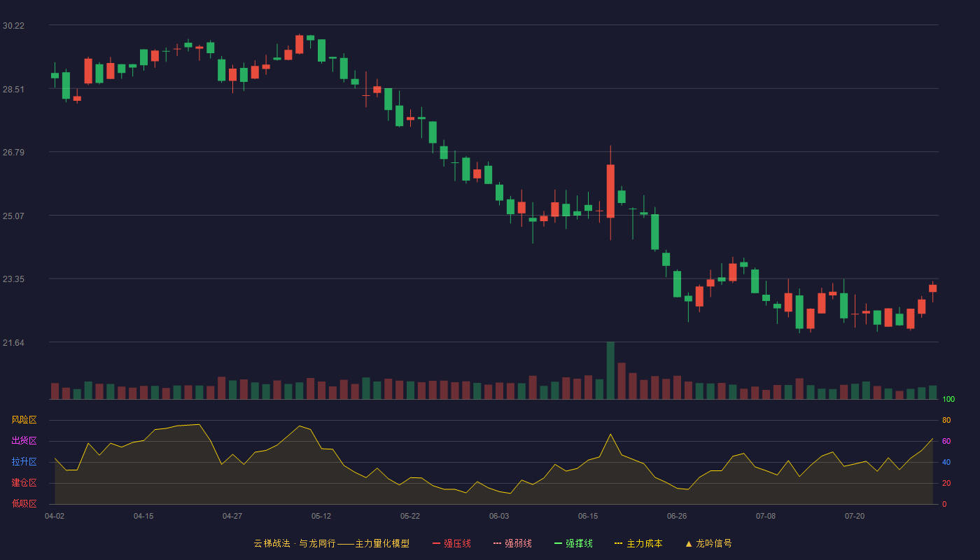
Task: Select the 06-26 date label
Action: pyautogui.click(x=677, y=516)
